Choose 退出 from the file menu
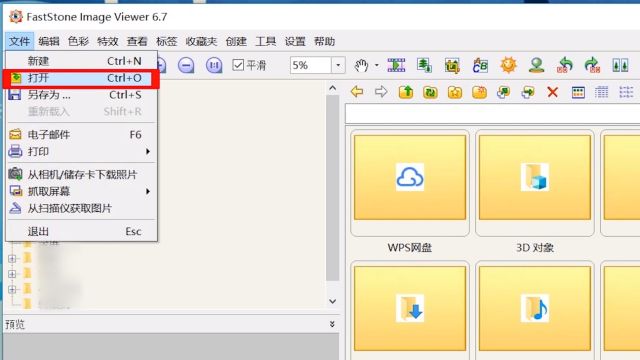Screen dimensions: 640x360 coord(82,231)
